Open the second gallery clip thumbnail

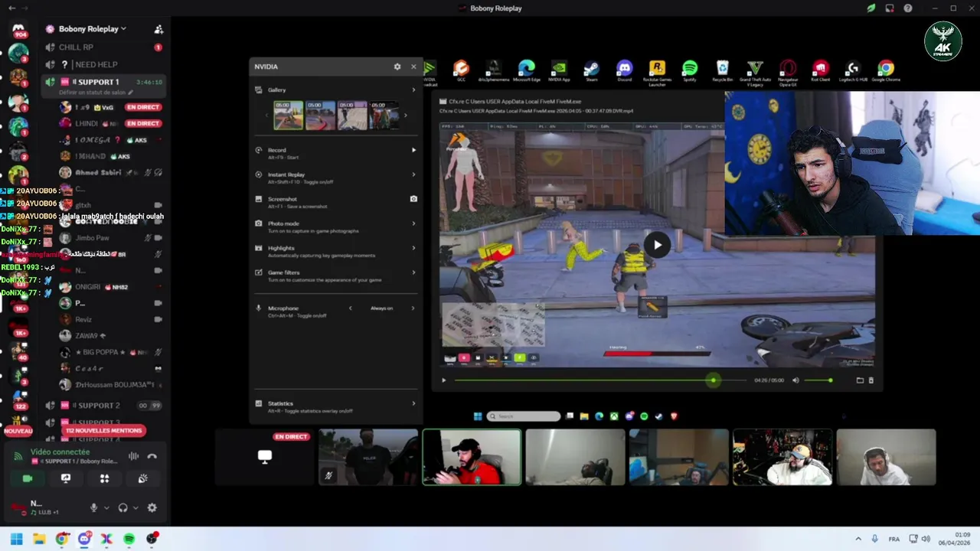[x=321, y=115]
